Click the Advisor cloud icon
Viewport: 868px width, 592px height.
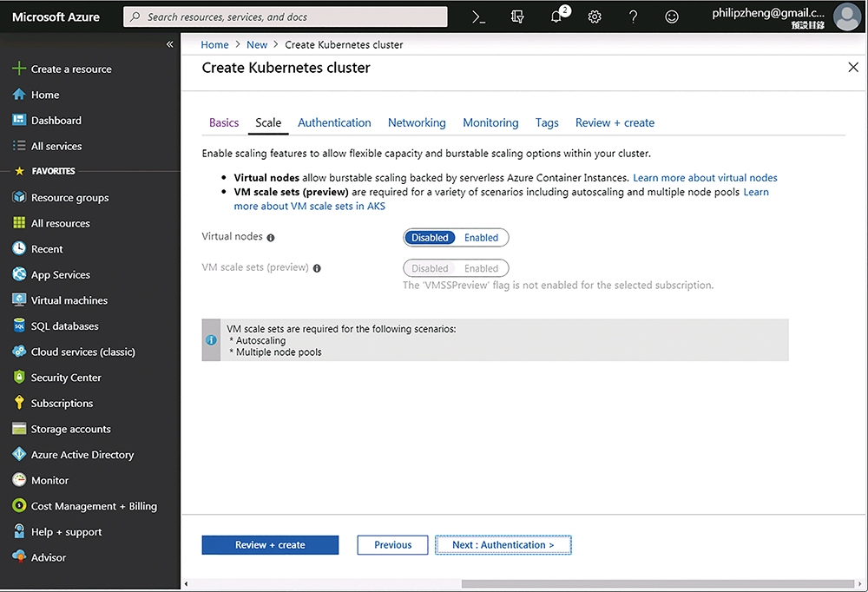coord(19,556)
